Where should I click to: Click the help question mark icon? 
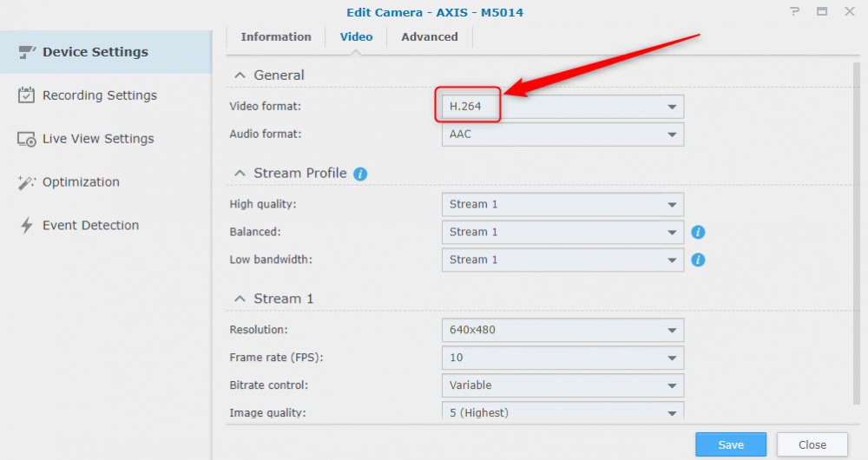[x=794, y=12]
